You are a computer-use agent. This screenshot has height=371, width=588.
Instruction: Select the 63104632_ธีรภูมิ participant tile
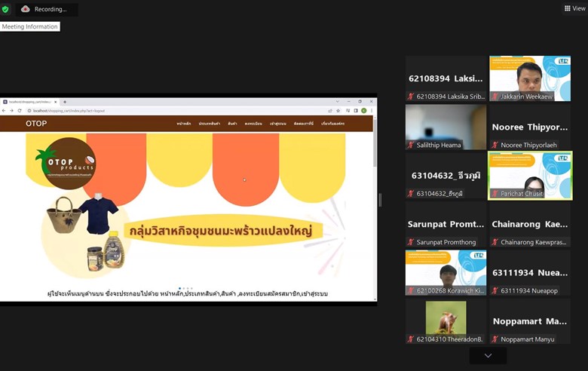tap(446, 176)
